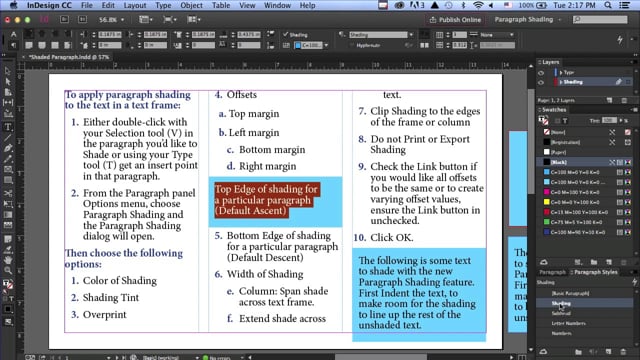
Task: Select the Hand tool
Action: tap(8, 260)
